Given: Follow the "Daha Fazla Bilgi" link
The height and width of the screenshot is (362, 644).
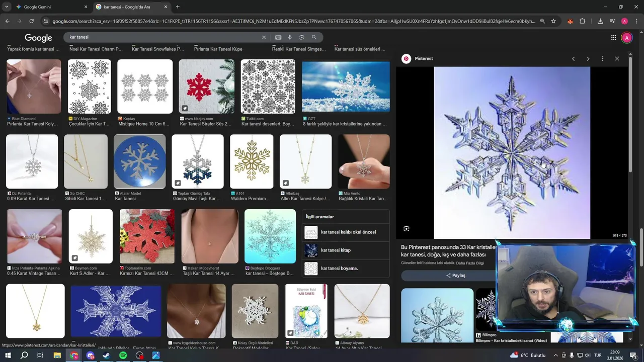Looking at the screenshot, I should [470, 263].
